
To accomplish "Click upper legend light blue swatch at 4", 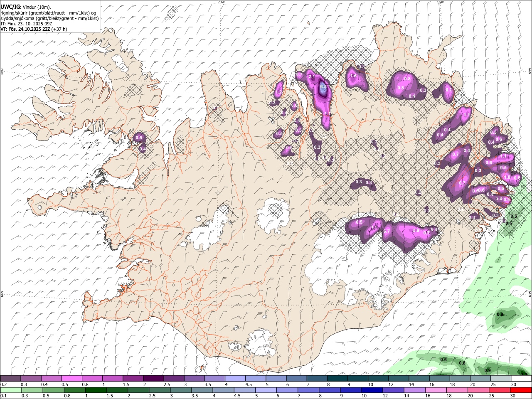I will pyautogui.click(x=235, y=379).
